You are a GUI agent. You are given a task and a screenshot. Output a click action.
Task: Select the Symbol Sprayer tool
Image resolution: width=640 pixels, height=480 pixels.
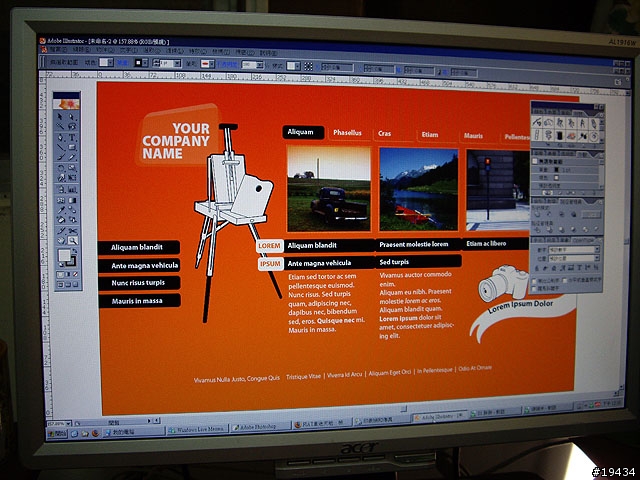point(60,189)
